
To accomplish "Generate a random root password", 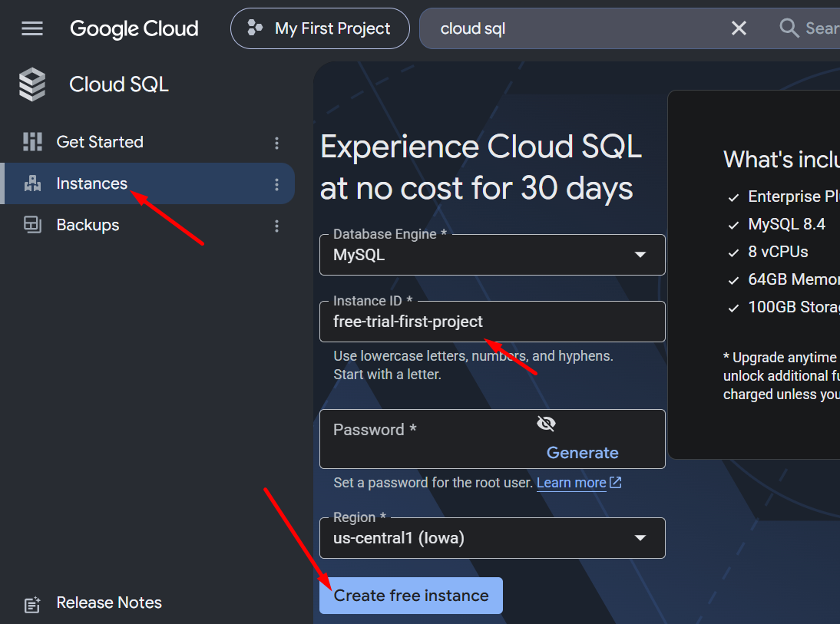I will 582,453.
